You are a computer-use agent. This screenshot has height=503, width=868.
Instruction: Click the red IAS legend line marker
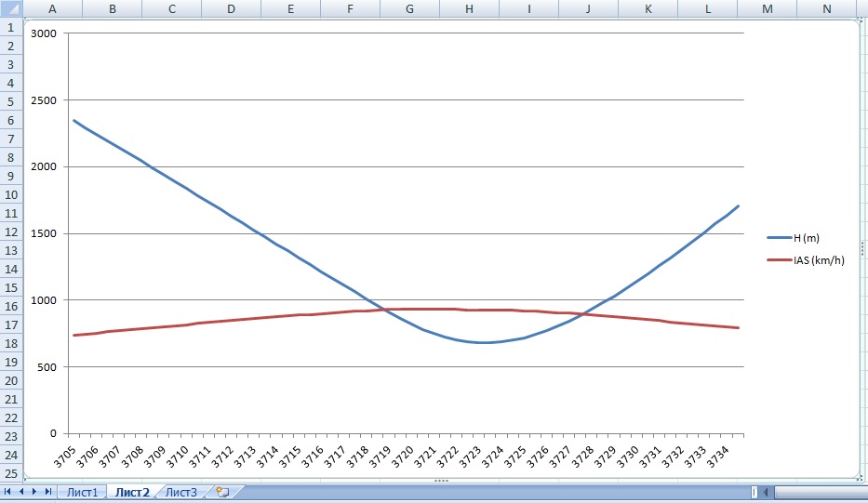[x=780, y=260]
